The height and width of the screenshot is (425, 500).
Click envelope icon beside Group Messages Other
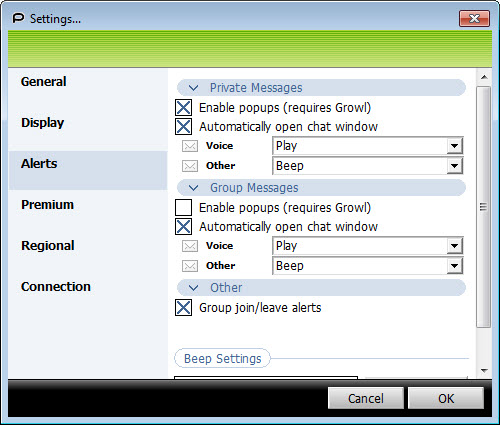[190, 266]
